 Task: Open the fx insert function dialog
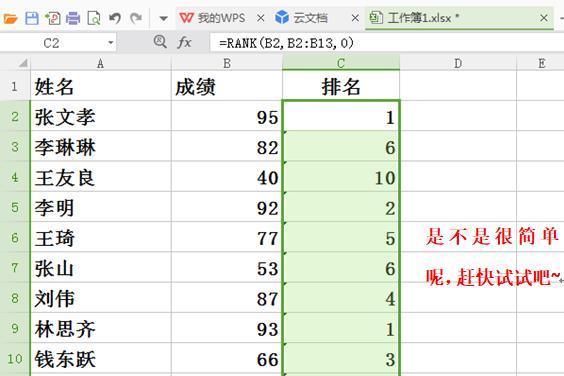coord(184,42)
